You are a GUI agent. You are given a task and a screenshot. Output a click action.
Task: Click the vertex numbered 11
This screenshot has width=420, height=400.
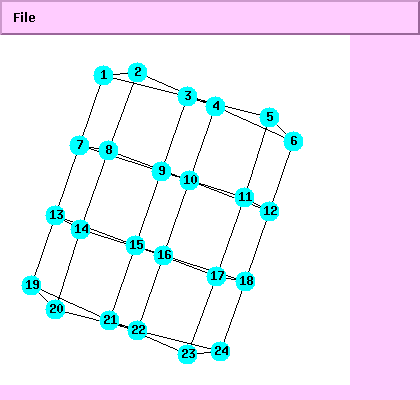245,197
